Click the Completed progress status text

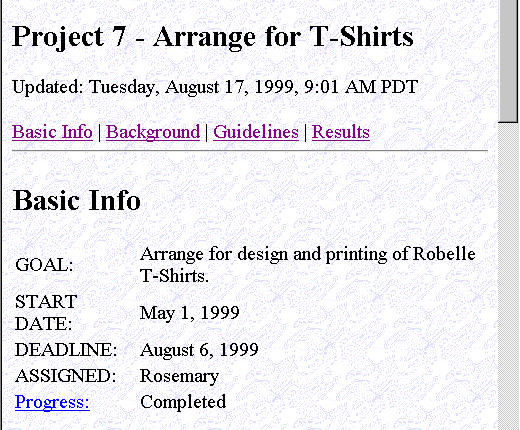pyautogui.click(x=183, y=402)
